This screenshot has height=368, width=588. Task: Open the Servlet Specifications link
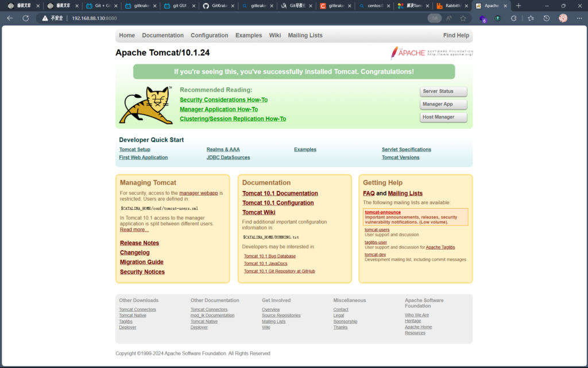(x=407, y=149)
